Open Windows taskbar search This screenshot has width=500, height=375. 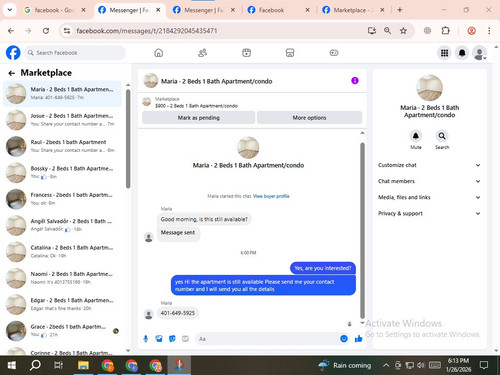pyautogui.click(x=35, y=365)
